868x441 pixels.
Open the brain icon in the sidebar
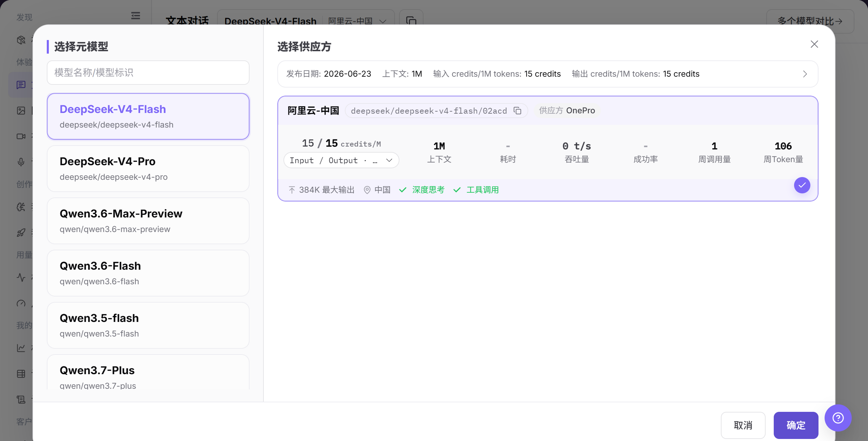[21, 207]
